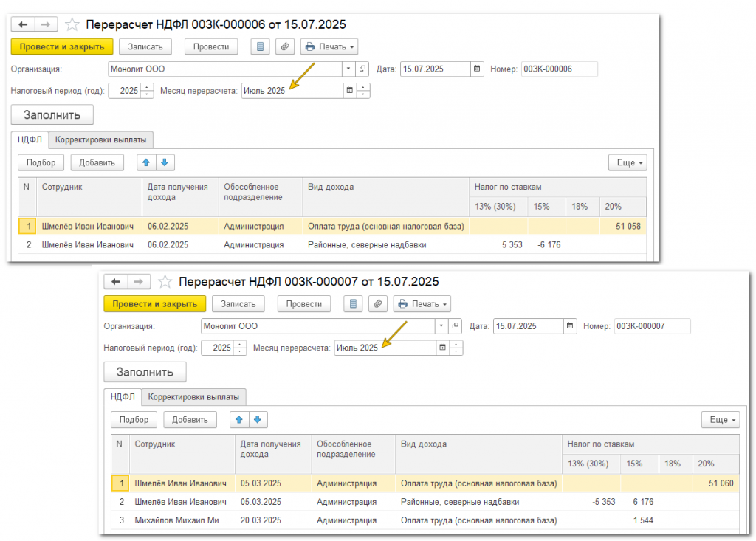Adjust tax period year stepper in upper window
The width and height of the screenshot is (756, 541).
[x=147, y=91]
